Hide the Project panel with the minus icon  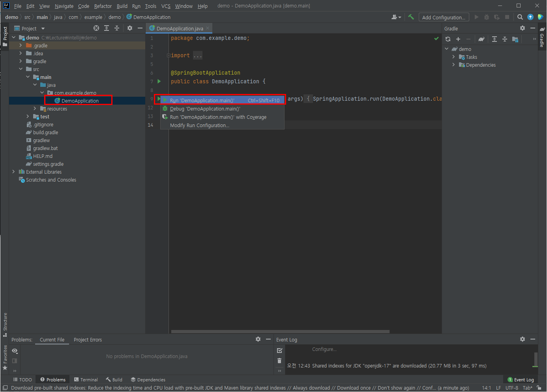click(x=140, y=28)
